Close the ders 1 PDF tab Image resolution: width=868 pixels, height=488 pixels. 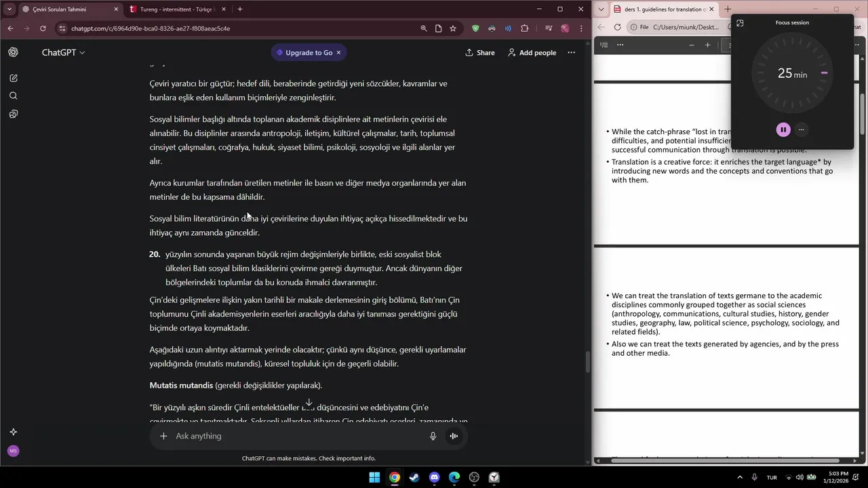click(711, 9)
